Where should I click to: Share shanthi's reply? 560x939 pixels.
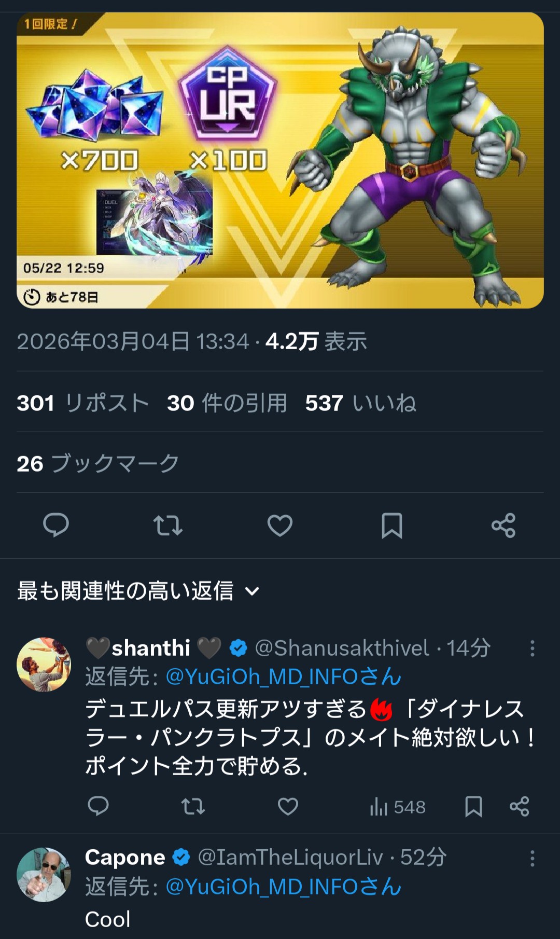point(519,807)
